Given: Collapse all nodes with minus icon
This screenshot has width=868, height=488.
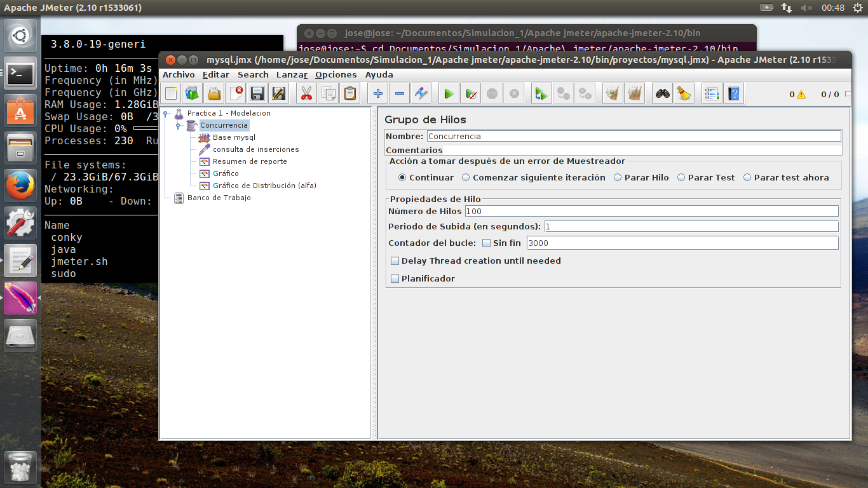Looking at the screenshot, I should pos(400,94).
